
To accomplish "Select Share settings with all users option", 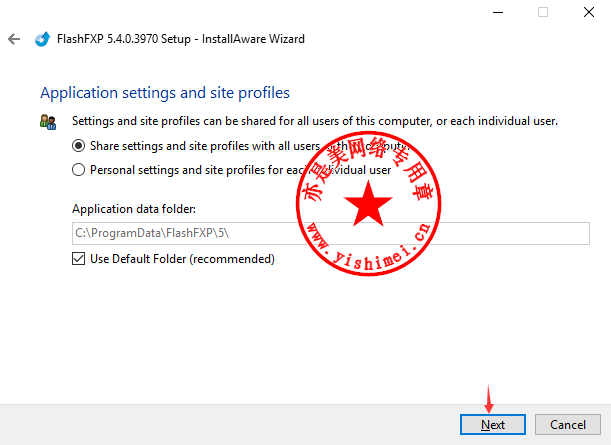I will pos(78,146).
